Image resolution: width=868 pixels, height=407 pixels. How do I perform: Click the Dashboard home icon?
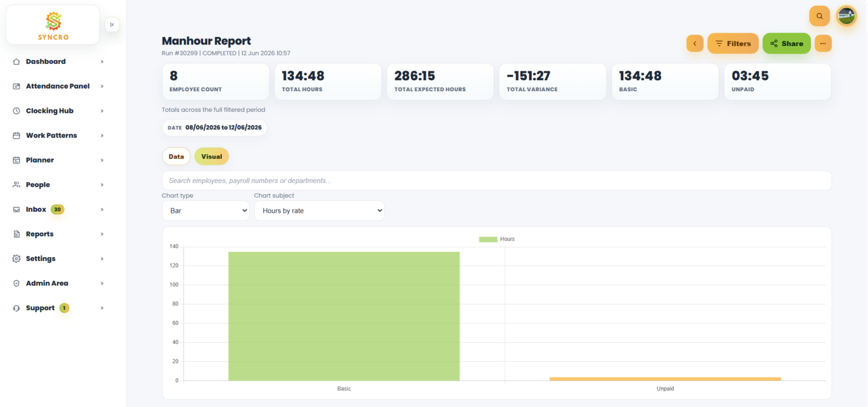coord(16,62)
